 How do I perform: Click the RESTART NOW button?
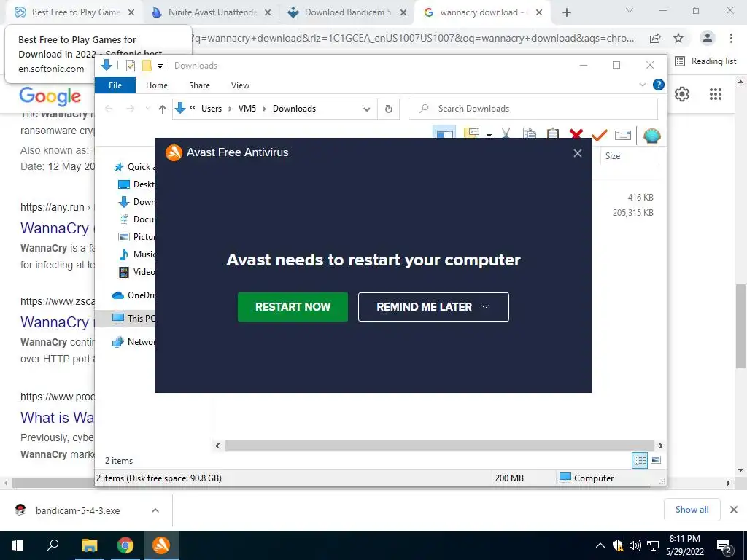(293, 307)
